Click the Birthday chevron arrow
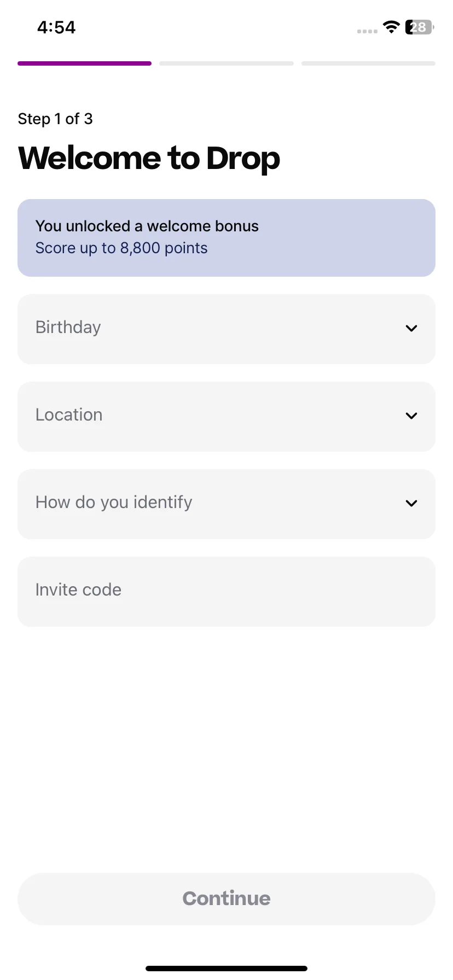 click(x=411, y=328)
